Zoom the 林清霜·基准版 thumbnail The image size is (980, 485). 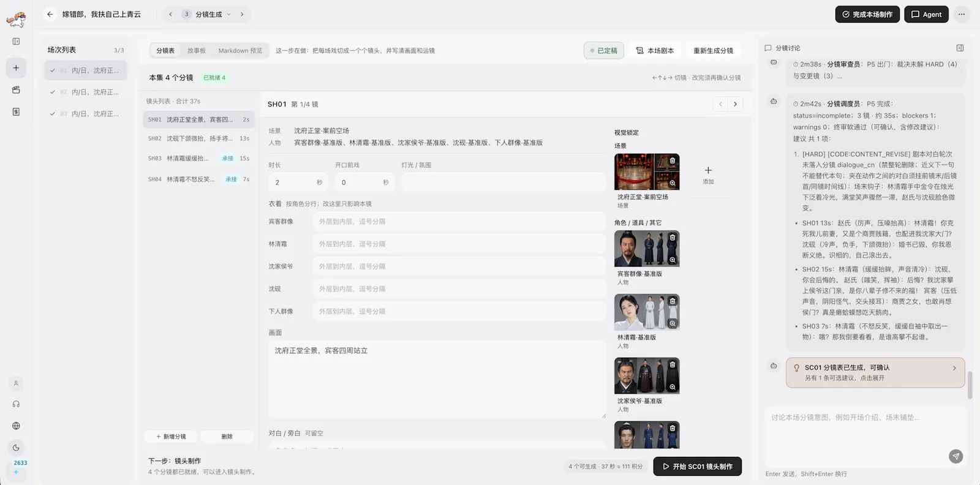(x=673, y=323)
